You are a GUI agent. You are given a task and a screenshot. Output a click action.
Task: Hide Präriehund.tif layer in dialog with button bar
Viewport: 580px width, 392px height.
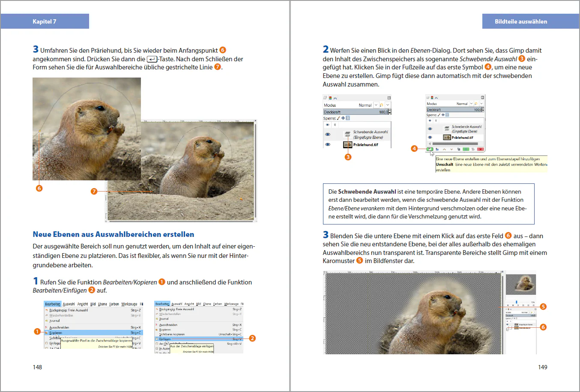430,137
